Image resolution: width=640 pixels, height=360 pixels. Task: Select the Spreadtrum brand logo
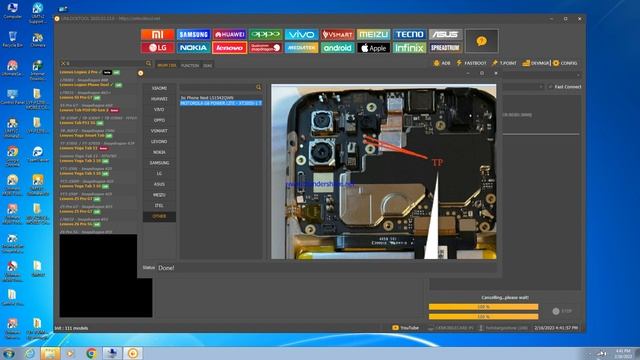[x=445, y=48]
